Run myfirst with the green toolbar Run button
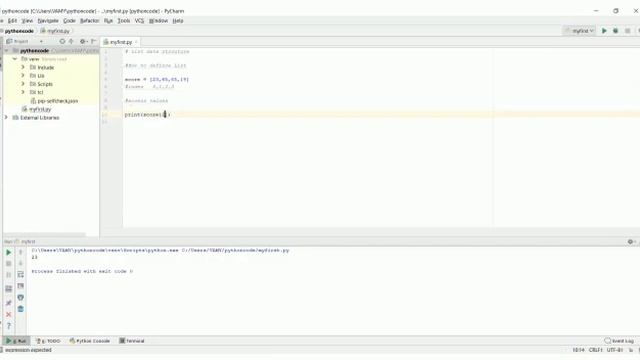The height and width of the screenshot is (360, 640). (x=604, y=31)
